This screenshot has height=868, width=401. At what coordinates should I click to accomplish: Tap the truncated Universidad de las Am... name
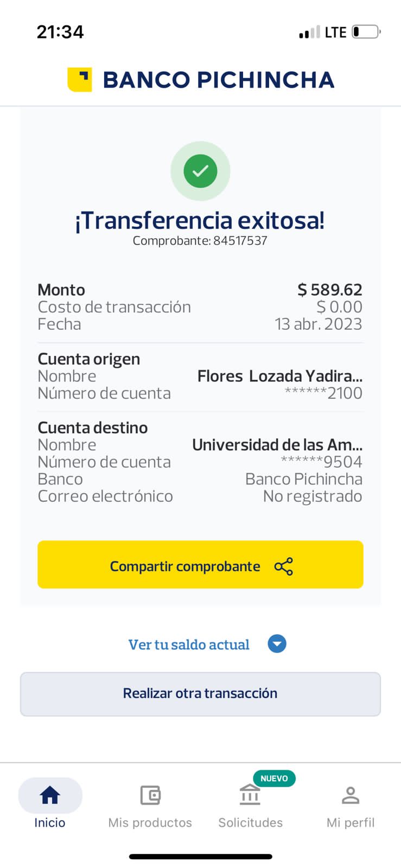[x=277, y=445]
